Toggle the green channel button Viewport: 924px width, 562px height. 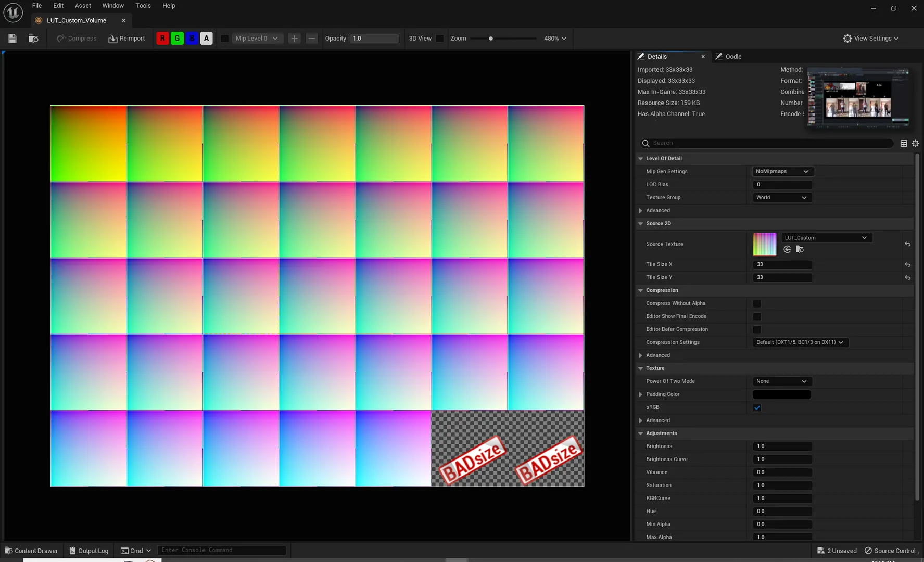[x=177, y=39]
